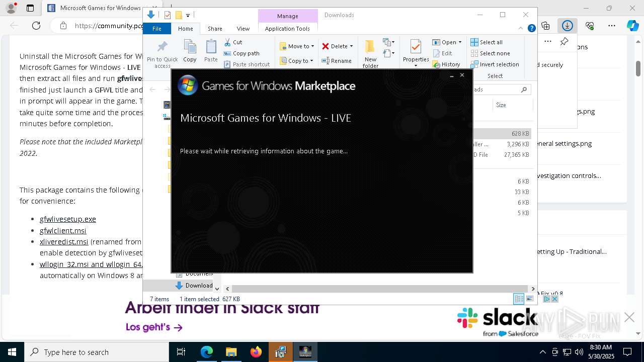Expand the Open dropdown arrow
The width and height of the screenshot is (644, 362).
[x=460, y=42]
